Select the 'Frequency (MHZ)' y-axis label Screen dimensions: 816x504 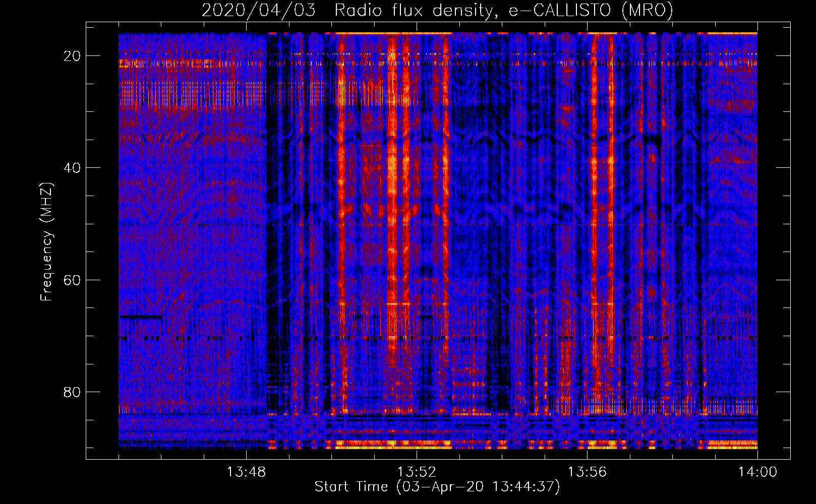46,242
